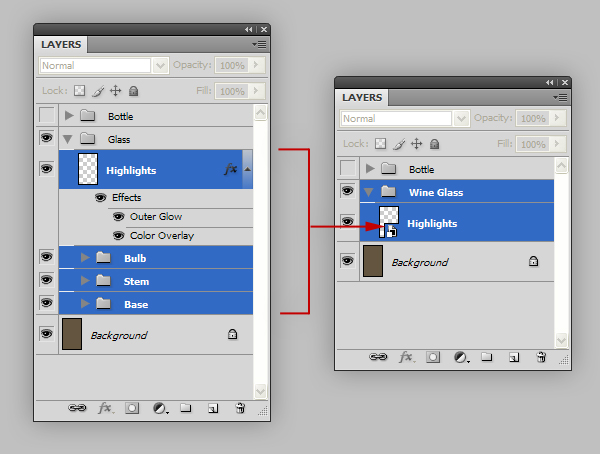Screen dimensions: 600x454
Task: Lock position icon in left panel
Action: pos(116,91)
